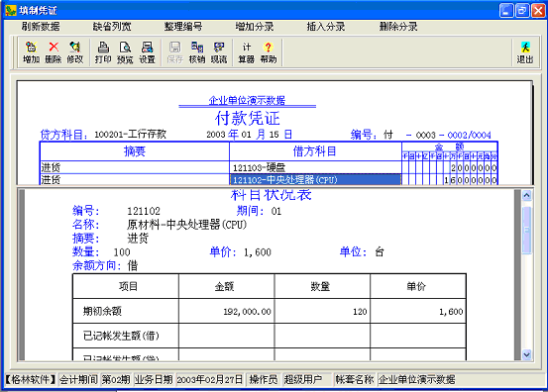
Task: Click the 0002/0004 page number
Action: pos(469,135)
